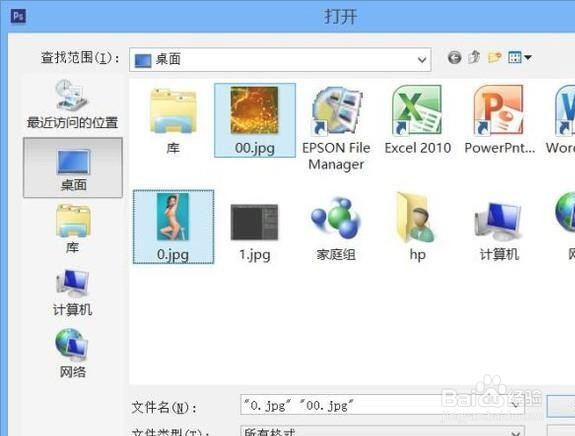Screen dimensions: 575x436
Task: Go back using the back arrow icon
Action: (x=454, y=58)
